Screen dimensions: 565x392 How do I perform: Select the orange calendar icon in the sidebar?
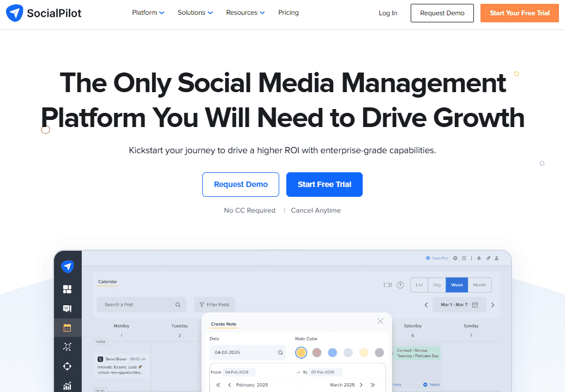67,328
